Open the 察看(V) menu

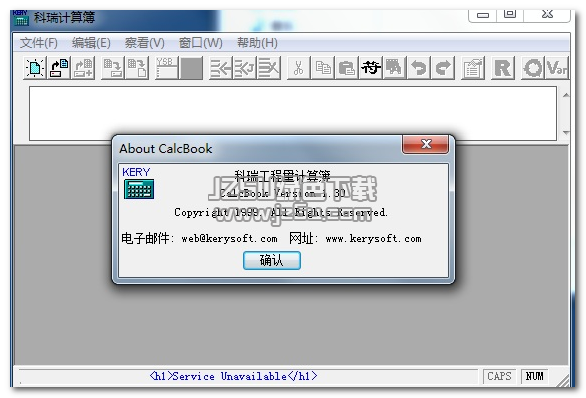pos(144,43)
